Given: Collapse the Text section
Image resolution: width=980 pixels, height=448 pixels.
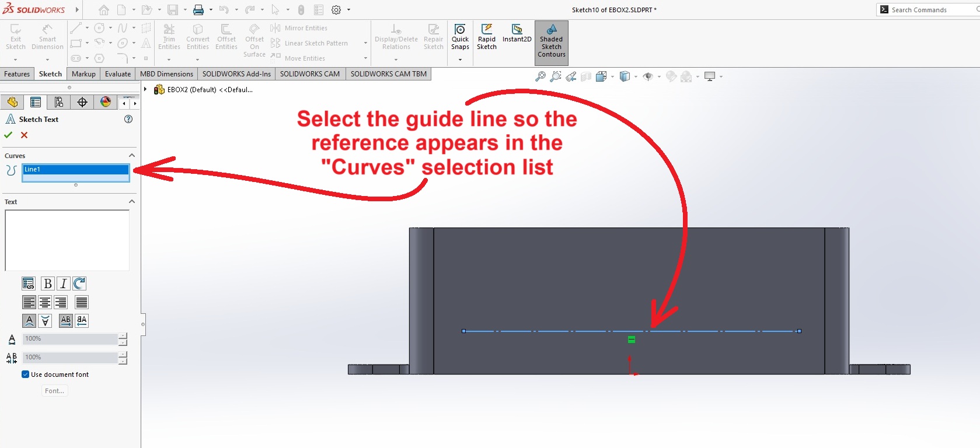Looking at the screenshot, I should (x=131, y=201).
